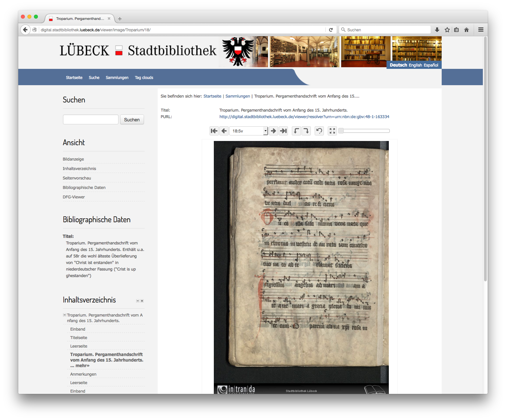This screenshot has width=506, height=420.
Task: Reload the page
Action: coord(331,30)
